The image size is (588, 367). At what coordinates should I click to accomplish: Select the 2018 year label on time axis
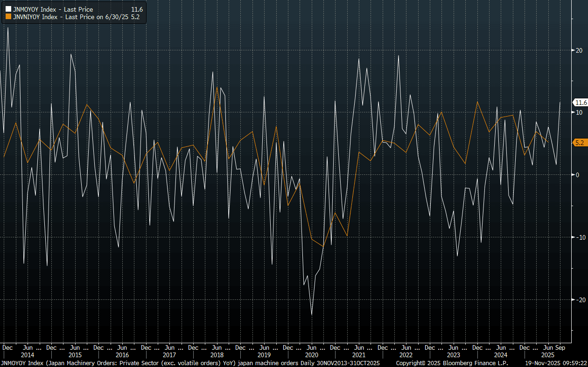pos(217,355)
